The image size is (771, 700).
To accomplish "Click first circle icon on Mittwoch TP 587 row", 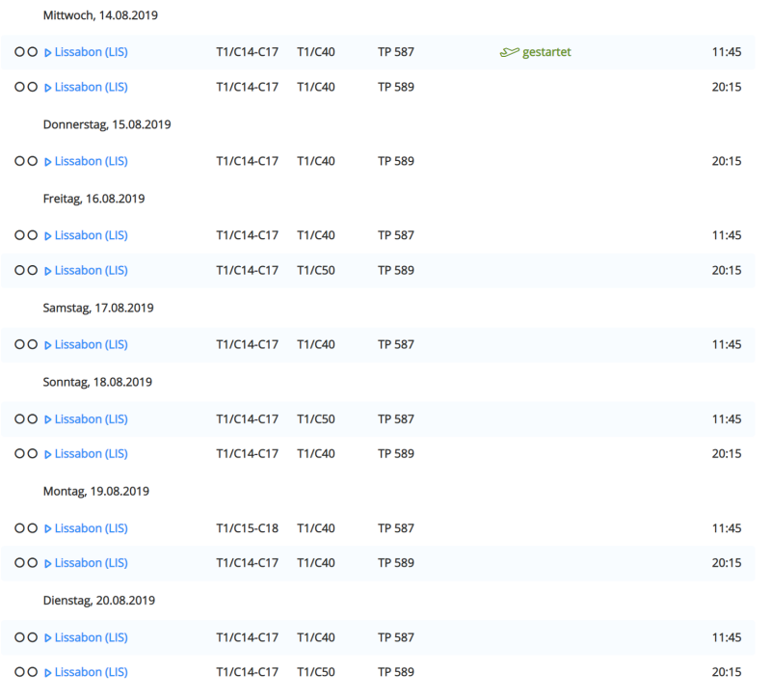I will point(19,52).
